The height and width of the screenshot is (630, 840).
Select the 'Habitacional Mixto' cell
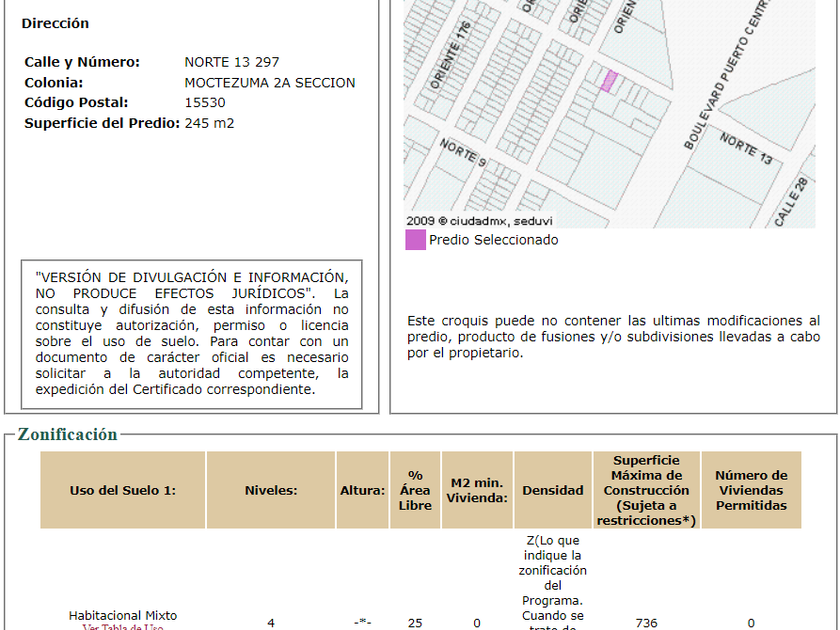pos(123,616)
